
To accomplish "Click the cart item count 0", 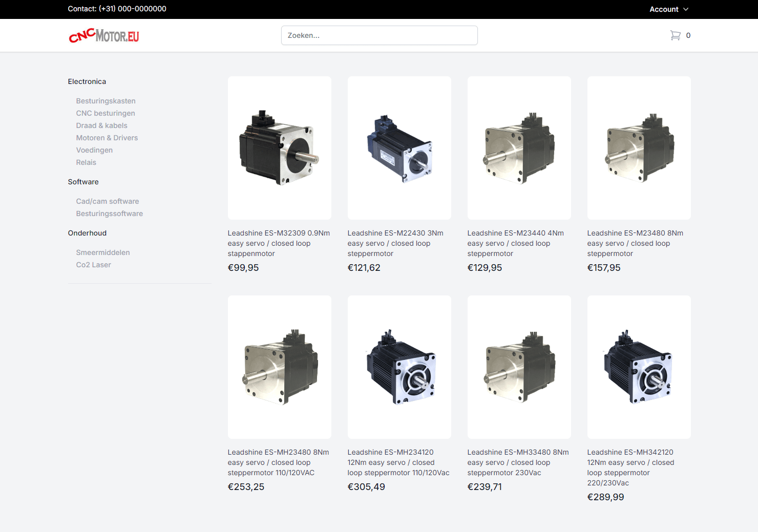I will [688, 35].
